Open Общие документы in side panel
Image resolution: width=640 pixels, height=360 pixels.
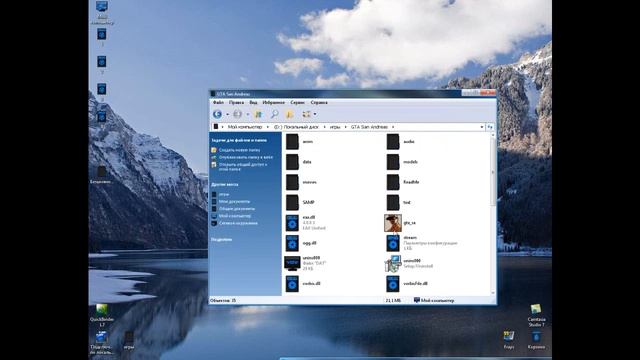[x=237, y=209]
